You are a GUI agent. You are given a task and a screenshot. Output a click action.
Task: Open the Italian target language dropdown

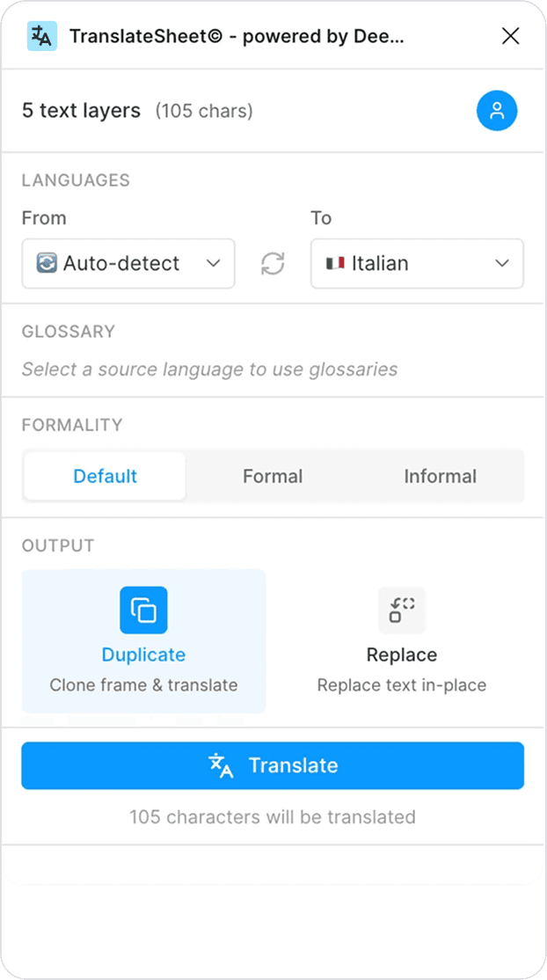coord(417,263)
